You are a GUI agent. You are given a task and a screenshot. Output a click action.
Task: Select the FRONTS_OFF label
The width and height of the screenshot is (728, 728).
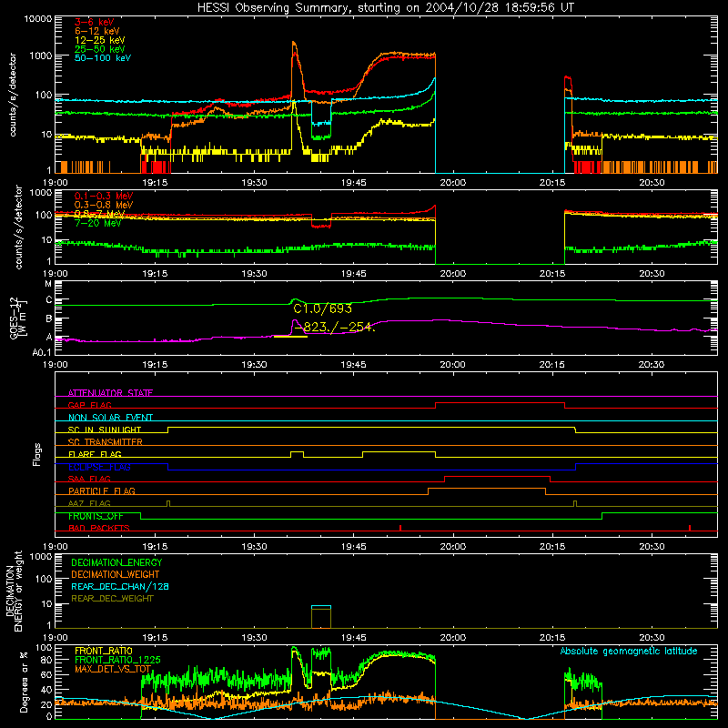[x=96, y=516]
